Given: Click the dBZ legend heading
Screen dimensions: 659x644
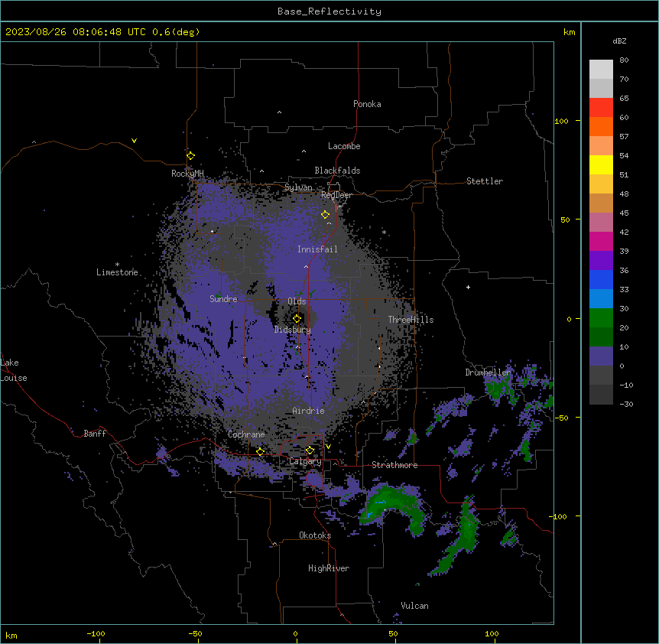Looking at the screenshot, I should click(x=619, y=41).
